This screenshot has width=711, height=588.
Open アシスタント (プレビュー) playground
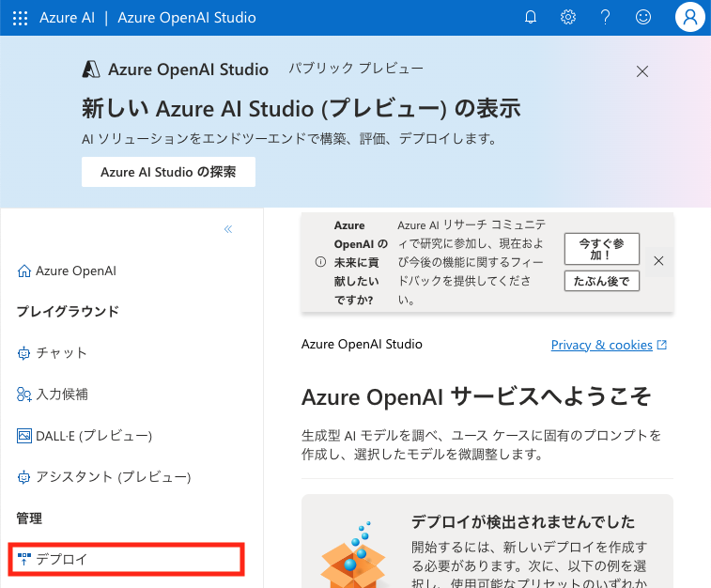[x=104, y=477]
